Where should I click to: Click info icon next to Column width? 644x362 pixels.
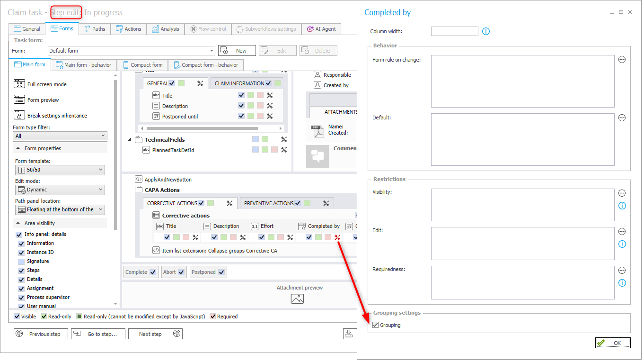486,32
